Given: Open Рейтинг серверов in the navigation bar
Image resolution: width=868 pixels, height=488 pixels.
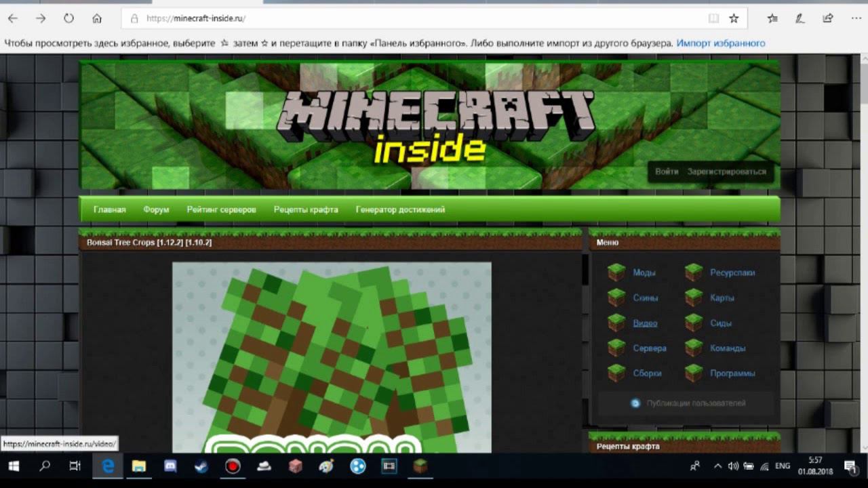Looking at the screenshot, I should pyautogui.click(x=222, y=209).
